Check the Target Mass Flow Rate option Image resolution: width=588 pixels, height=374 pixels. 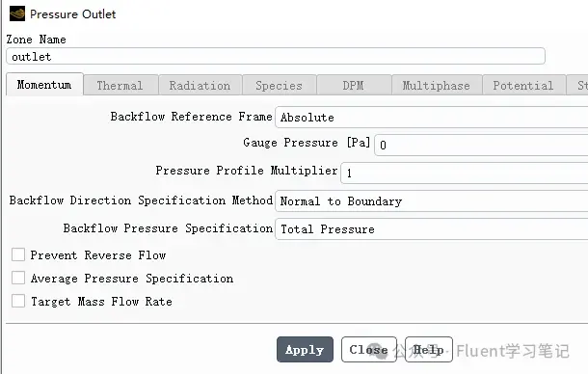(x=18, y=301)
